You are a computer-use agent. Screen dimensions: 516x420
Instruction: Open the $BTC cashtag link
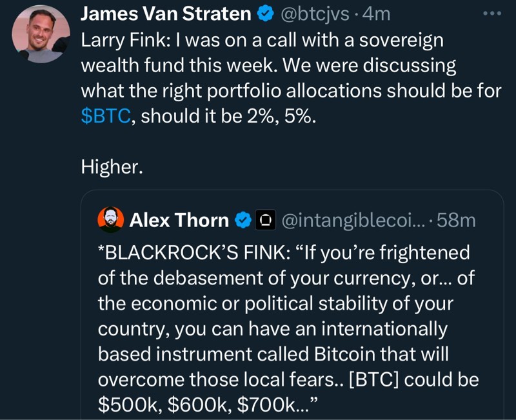click(x=105, y=117)
